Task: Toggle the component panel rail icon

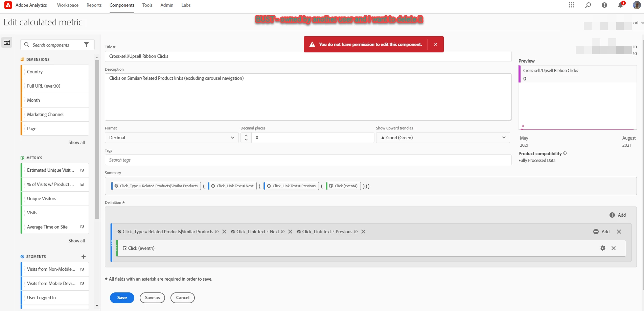Action: (7, 42)
